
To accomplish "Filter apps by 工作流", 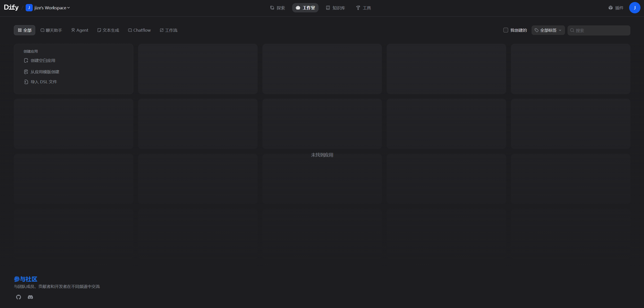I will [x=169, y=30].
